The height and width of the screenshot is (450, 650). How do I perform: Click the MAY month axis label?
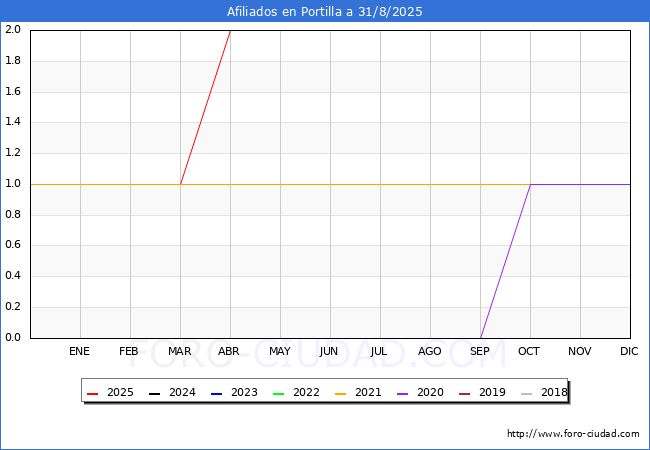[280, 351]
